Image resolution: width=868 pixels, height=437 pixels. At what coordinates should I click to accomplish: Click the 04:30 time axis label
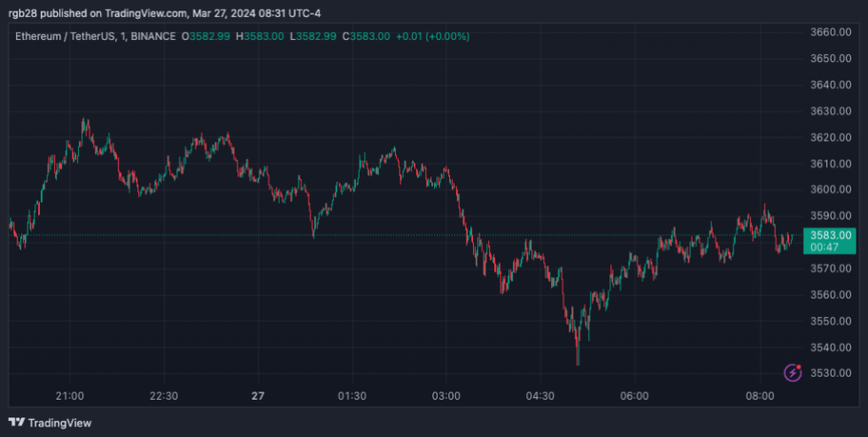pos(539,395)
